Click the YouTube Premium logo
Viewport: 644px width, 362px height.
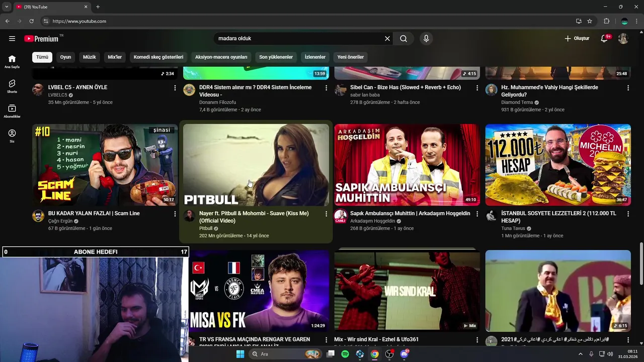[x=41, y=39]
